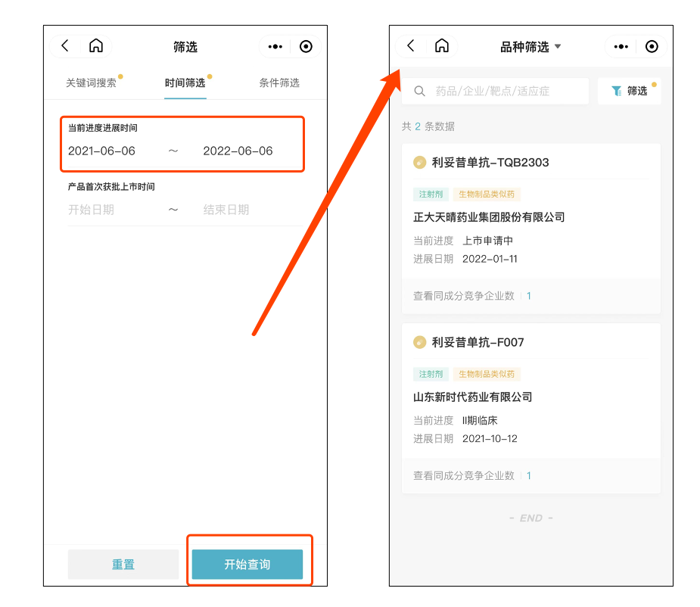Click 山东新时代药业有限公司 company name
This screenshot has width=700, height=607.
[473, 397]
